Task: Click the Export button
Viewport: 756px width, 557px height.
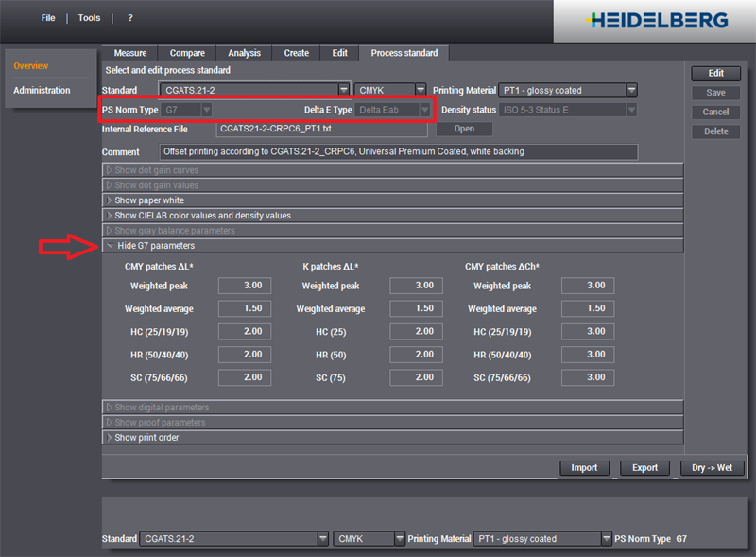Action: click(x=644, y=468)
